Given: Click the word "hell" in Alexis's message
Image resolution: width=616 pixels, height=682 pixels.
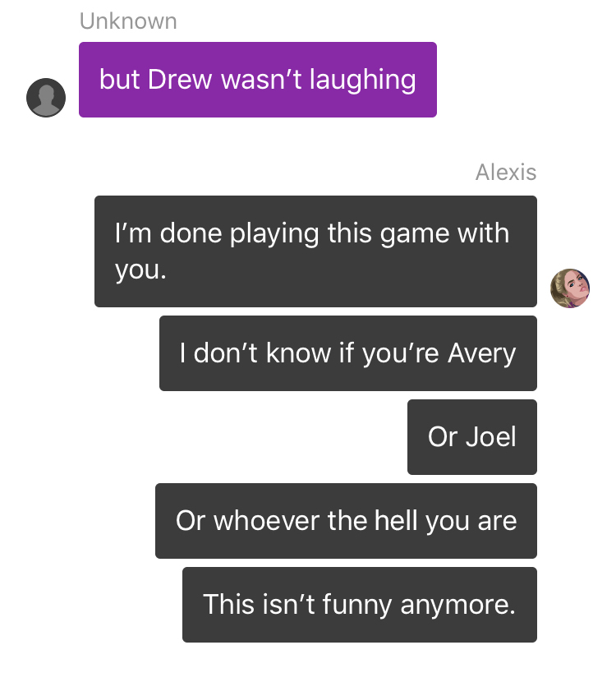Looking at the screenshot, I should coord(396,520).
